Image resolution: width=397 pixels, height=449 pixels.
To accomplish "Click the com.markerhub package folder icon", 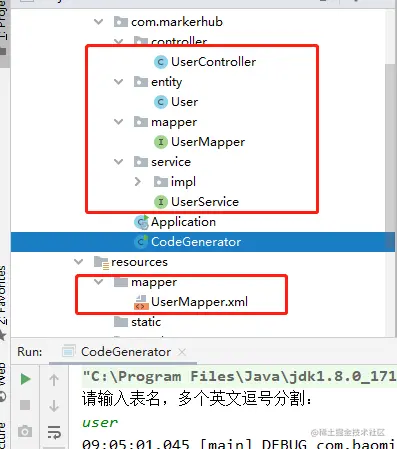I will [x=121, y=22].
